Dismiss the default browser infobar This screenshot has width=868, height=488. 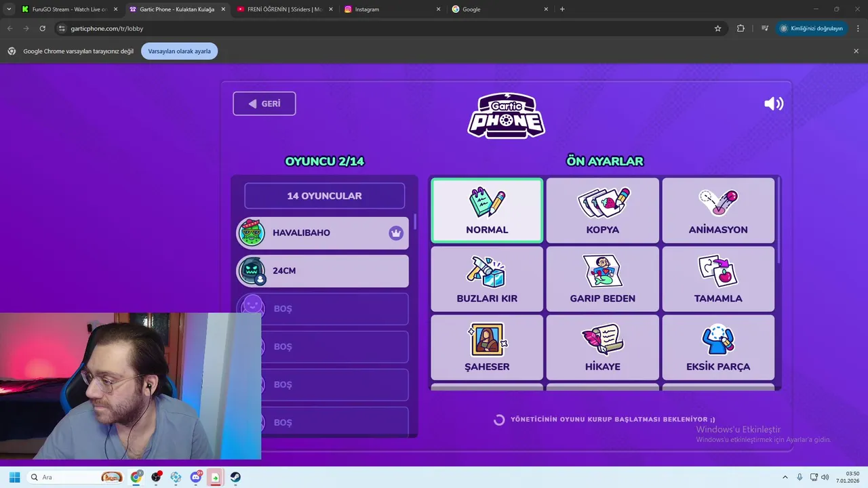click(856, 52)
